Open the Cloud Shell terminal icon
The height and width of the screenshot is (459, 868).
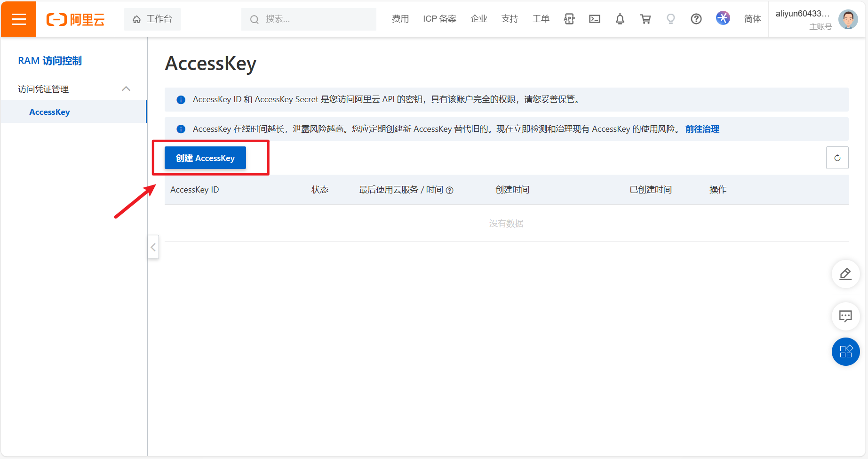coord(594,19)
